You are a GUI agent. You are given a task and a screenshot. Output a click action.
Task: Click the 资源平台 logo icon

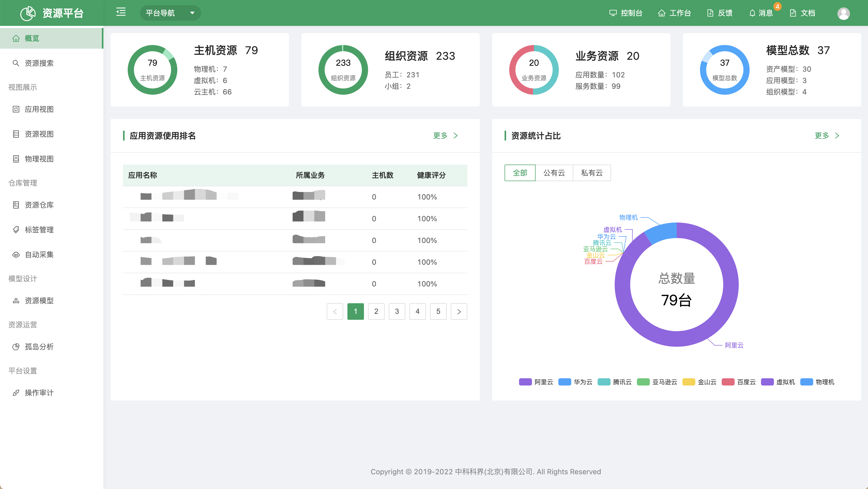pyautogui.click(x=28, y=13)
